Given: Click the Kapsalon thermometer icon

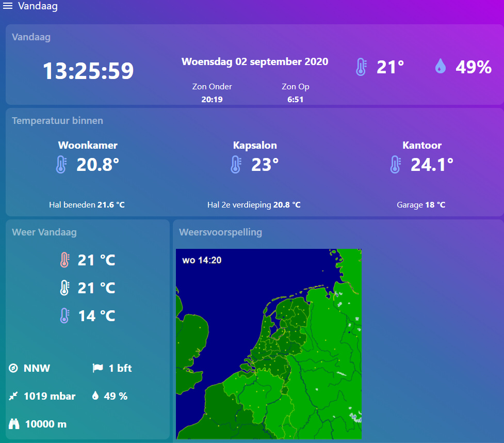Looking at the screenshot, I should [236, 164].
